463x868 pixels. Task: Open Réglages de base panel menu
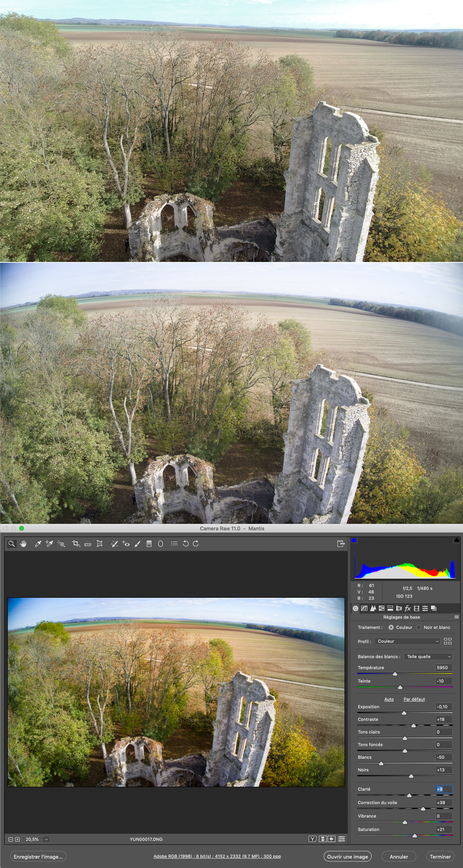(x=457, y=617)
